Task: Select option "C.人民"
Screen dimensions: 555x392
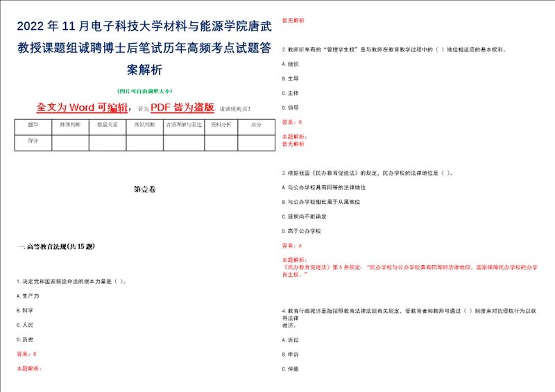Action: point(24,325)
